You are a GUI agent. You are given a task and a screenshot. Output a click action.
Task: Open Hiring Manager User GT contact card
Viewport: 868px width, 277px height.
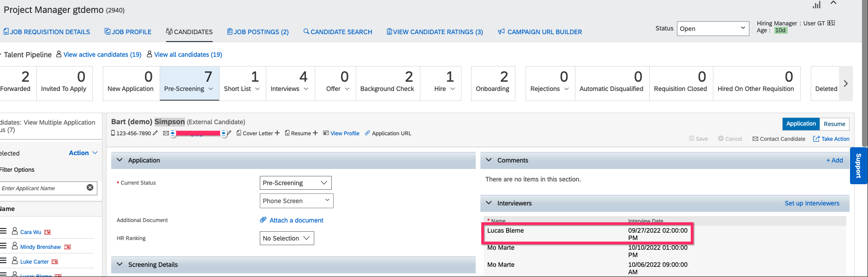[831, 23]
